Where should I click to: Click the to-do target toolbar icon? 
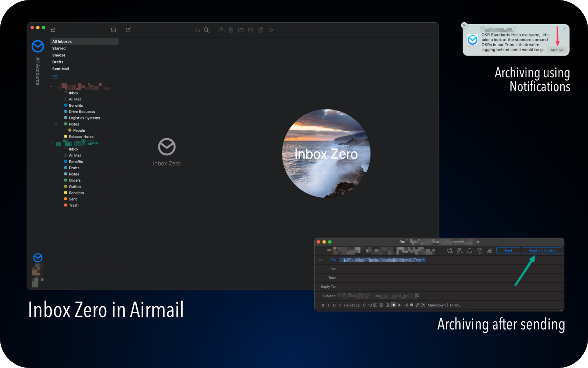tap(261, 30)
